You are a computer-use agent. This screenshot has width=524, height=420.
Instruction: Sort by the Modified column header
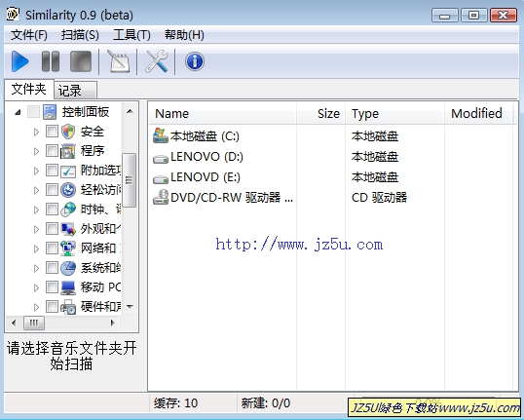pos(478,114)
